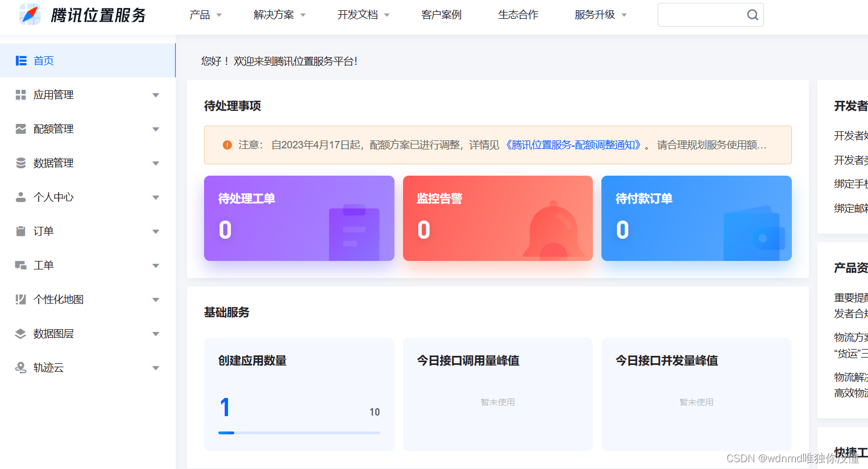
Task: Select 轨迹云 label in sidebar
Action: [48, 368]
